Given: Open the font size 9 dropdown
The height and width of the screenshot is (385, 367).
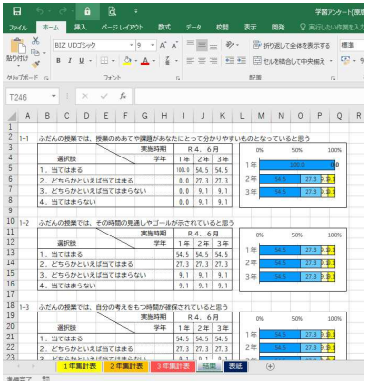Looking at the screenshot, I should [153, 45].
